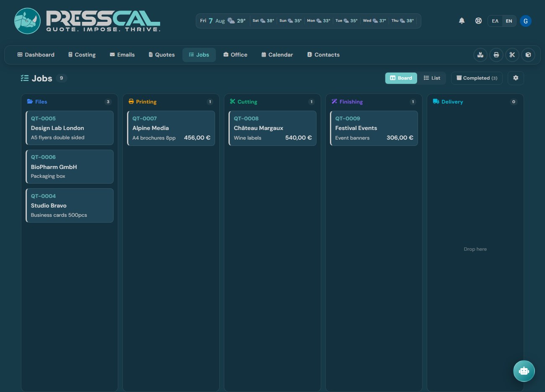This screenshot has width=545, height=392.
Task: Click Sunday forecast 35°
Action: (291, 21)
